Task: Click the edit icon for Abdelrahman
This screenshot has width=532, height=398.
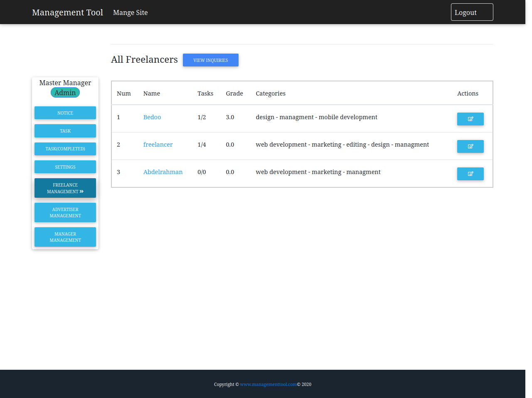Action: 470,174
